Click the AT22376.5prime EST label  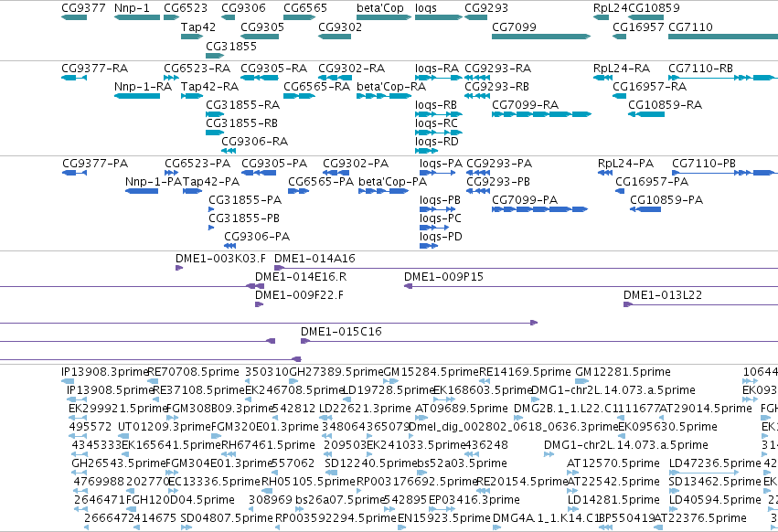[700, 518]
